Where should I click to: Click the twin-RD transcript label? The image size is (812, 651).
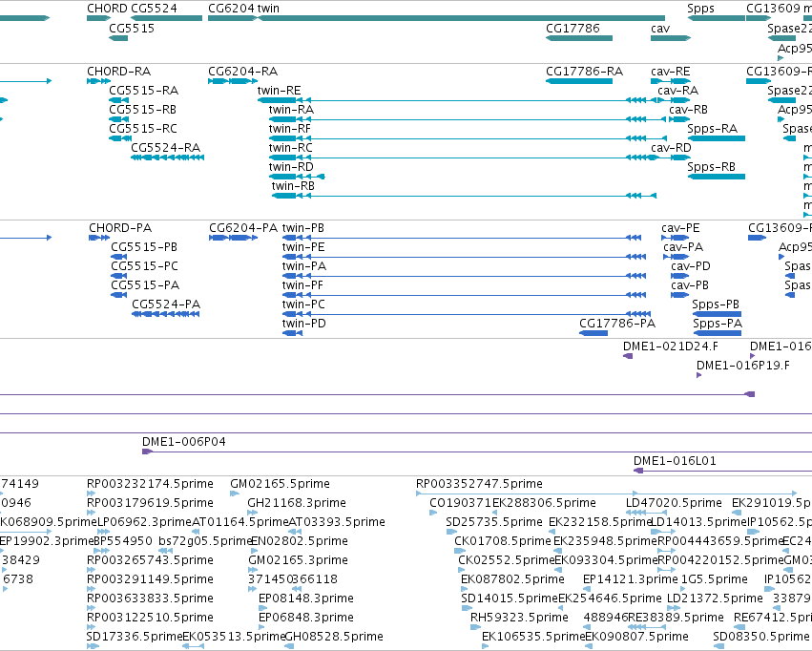click(x=291, y=167)
